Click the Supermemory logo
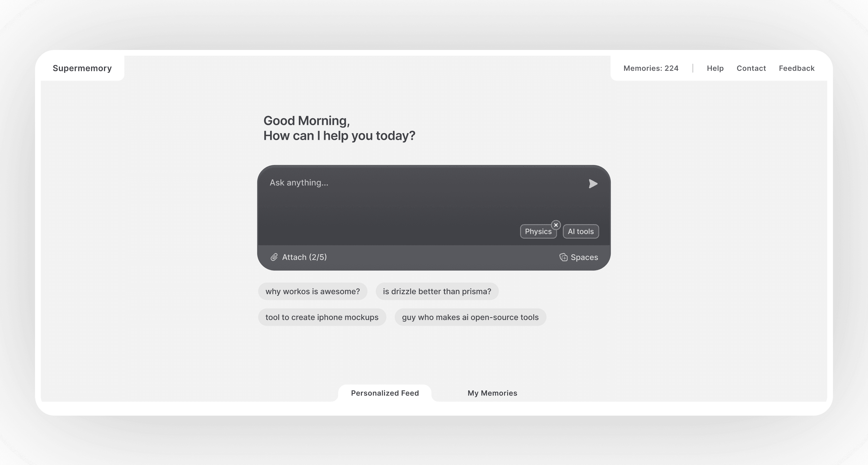The width and height of the screenshot is (868, 465). point(82,68)
